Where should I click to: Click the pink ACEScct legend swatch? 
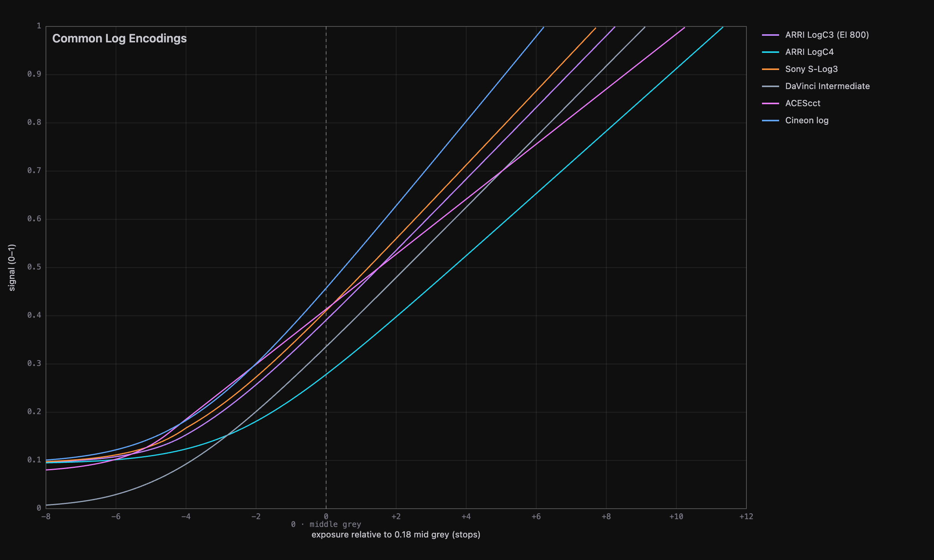[771, 103]
